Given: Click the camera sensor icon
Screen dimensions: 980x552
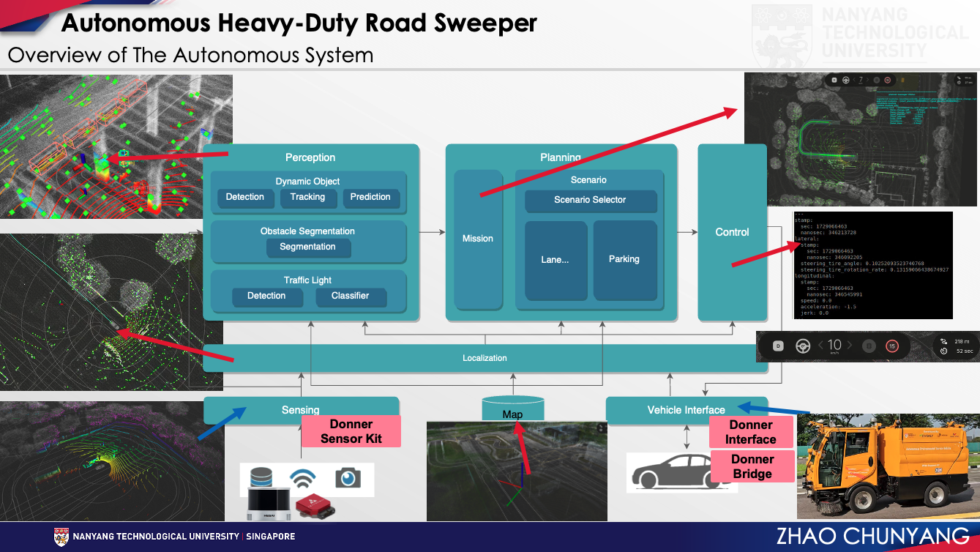Looking at the screenshot, I should pos(348,478).
